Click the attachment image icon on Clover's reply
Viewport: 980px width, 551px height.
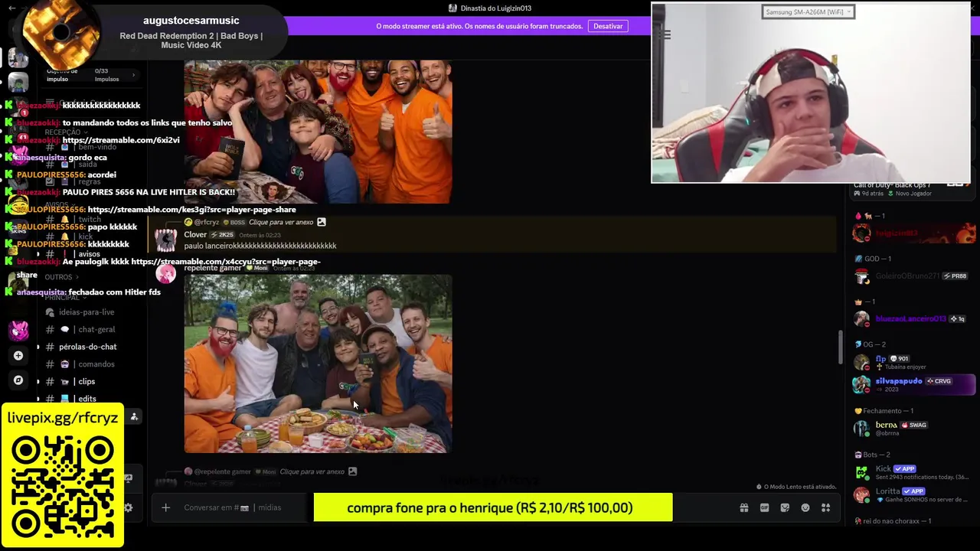point(322,222)
